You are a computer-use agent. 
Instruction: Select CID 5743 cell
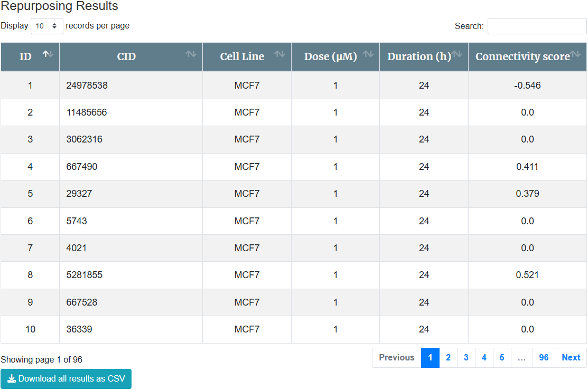[x=131, y=221]
